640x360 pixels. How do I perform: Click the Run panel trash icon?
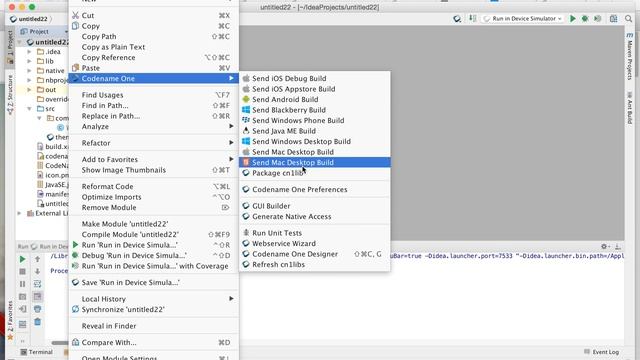[x=38, y=322]
